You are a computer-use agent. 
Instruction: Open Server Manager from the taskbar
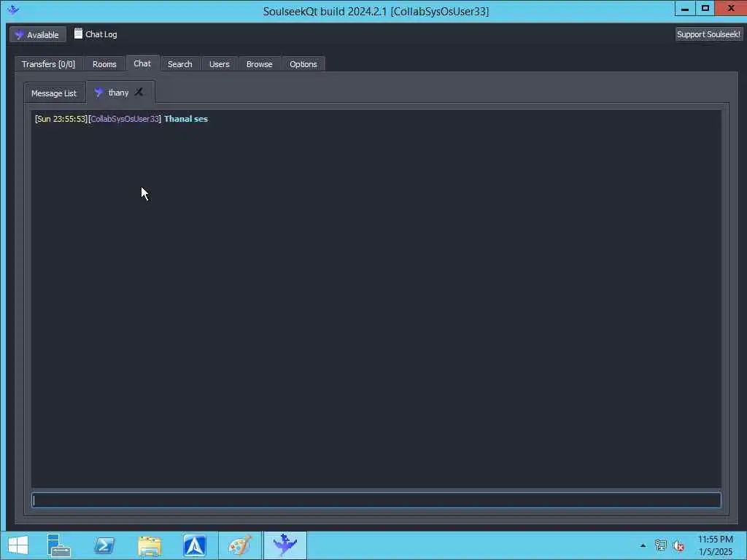pyautogui.click(x=59, y=545)
